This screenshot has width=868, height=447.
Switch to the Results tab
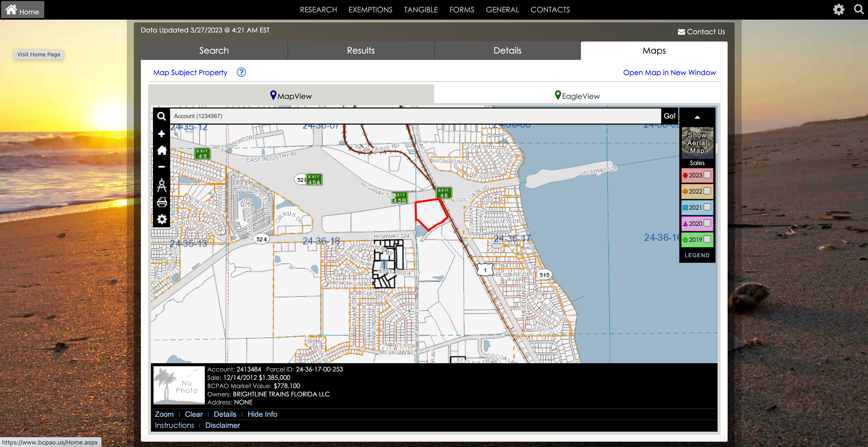[361, 51]
